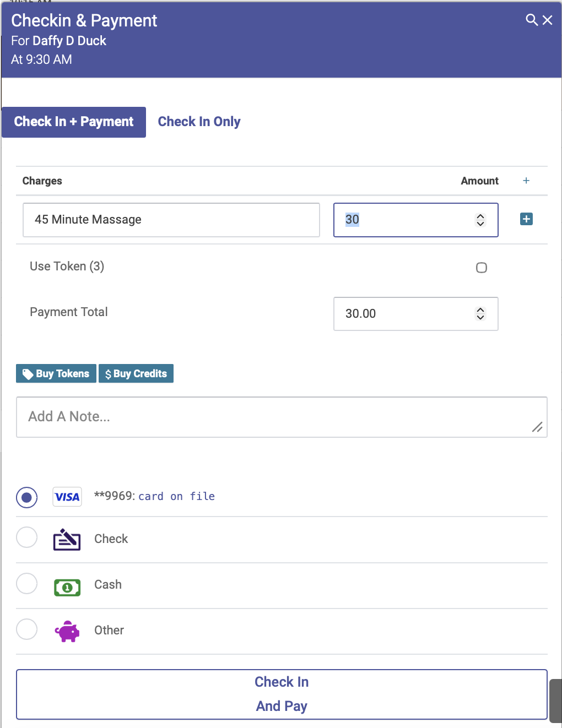
Task: Click the search magnifier icon in header
Action: [x=532, y=20]
